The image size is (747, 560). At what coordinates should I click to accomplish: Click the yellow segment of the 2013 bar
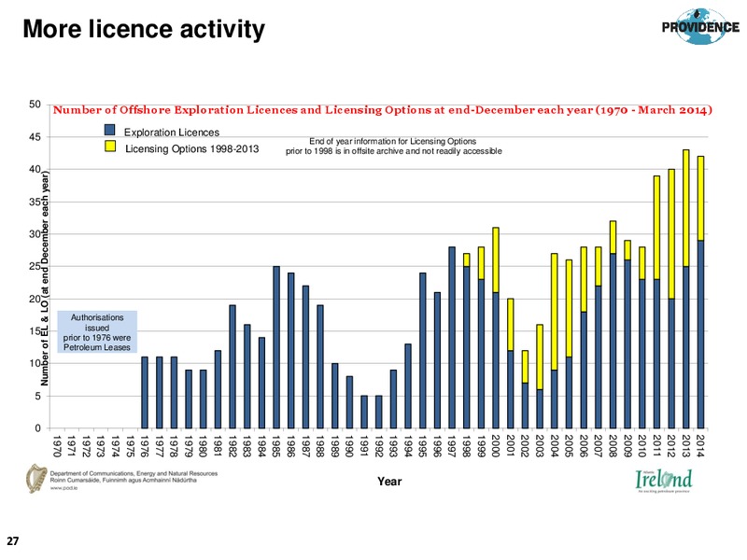coord(686,208)
